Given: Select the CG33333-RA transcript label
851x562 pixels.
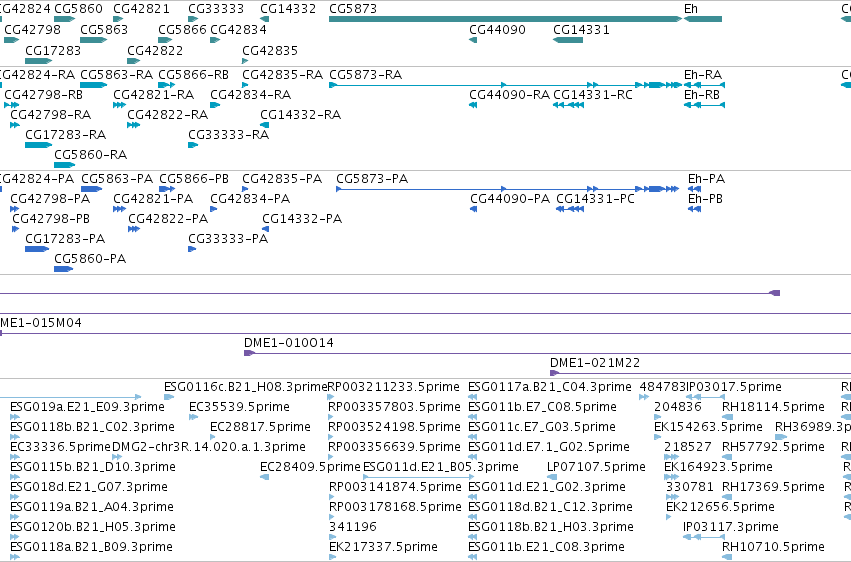Looking at the screenshot, I should click(x=228, y=135).
